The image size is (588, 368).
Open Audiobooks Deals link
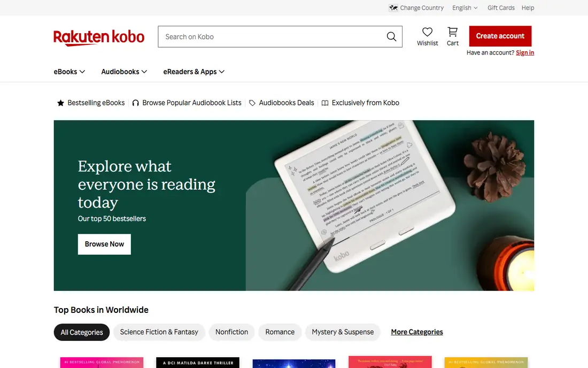pos(286,103)
